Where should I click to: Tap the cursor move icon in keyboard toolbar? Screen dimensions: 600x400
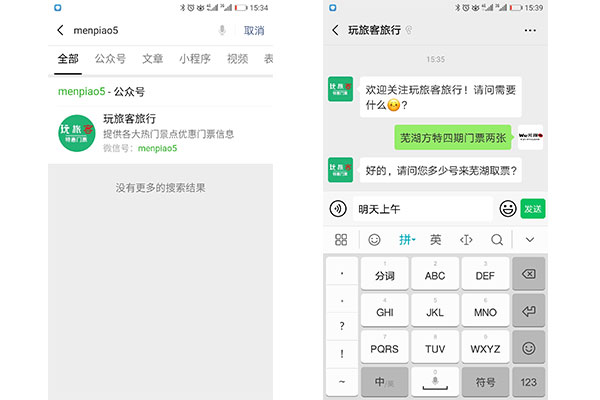[x=466, y=240]
